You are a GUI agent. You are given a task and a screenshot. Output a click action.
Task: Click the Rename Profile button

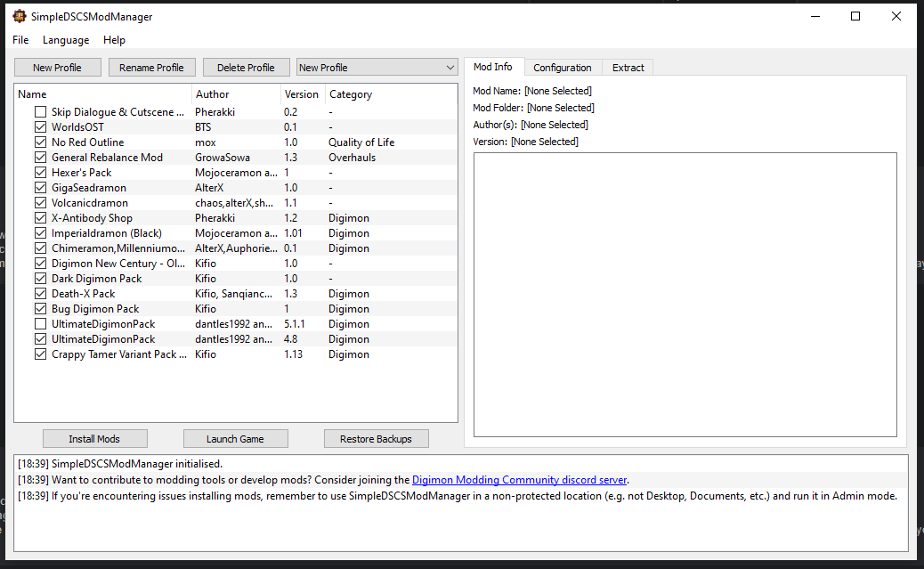click(x=151, y=67)
